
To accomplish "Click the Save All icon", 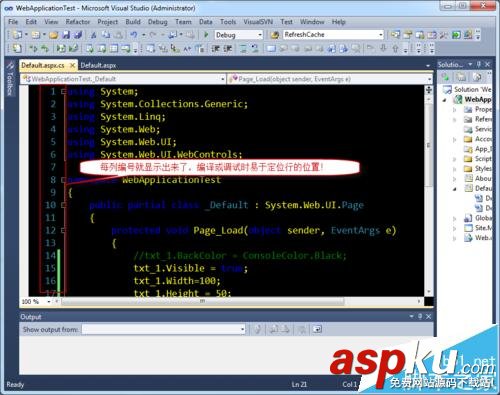I will (78, 35).
